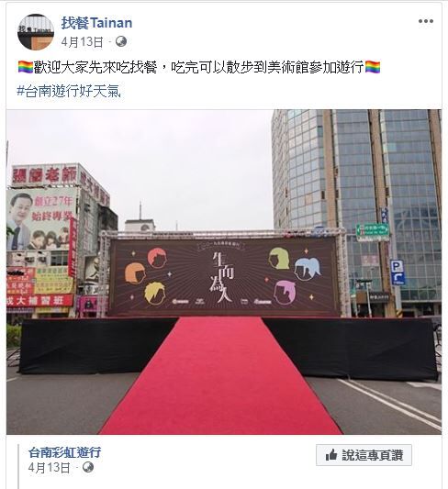
Task: Open the #台南遊行好天氣 hashtag
Action: [x=69, y=91]
